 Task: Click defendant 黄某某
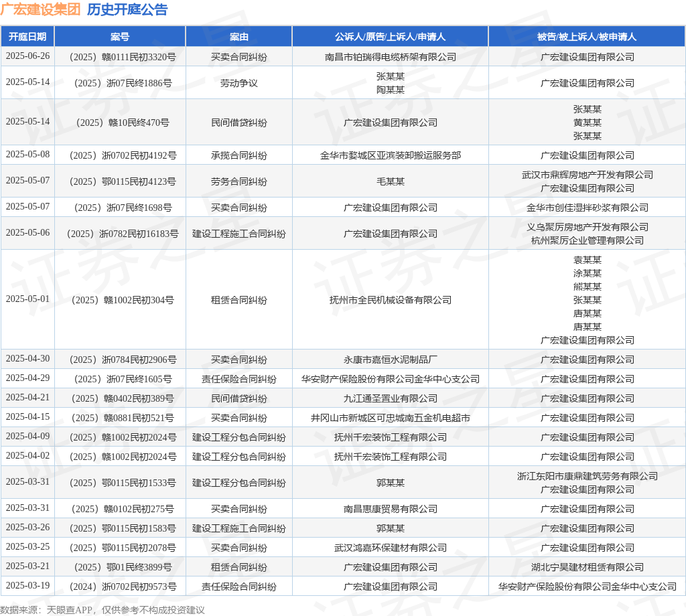click(587, 123)
